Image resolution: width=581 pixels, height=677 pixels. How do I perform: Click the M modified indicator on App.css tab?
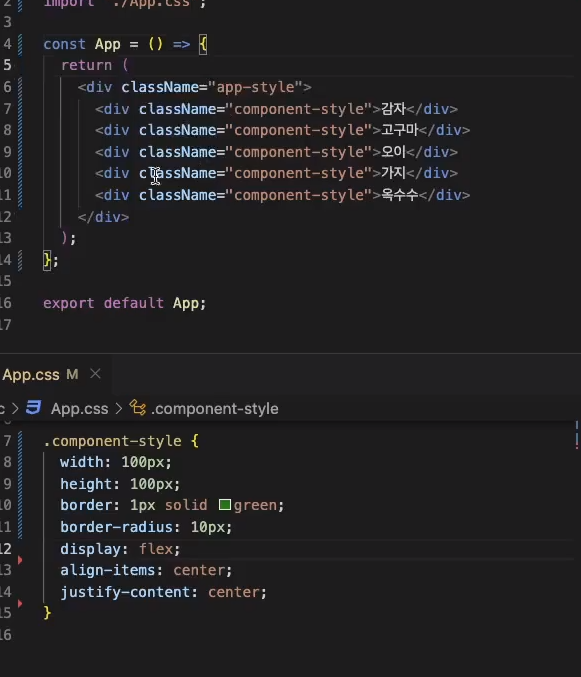pyautogui.click(x=72, y=374)
